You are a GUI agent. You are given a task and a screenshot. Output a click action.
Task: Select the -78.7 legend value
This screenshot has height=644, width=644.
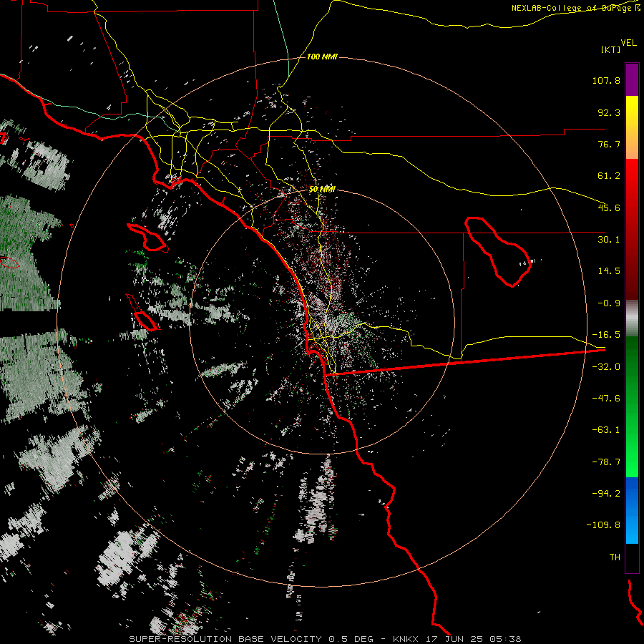pyautogui.click(x=606, y=462)
